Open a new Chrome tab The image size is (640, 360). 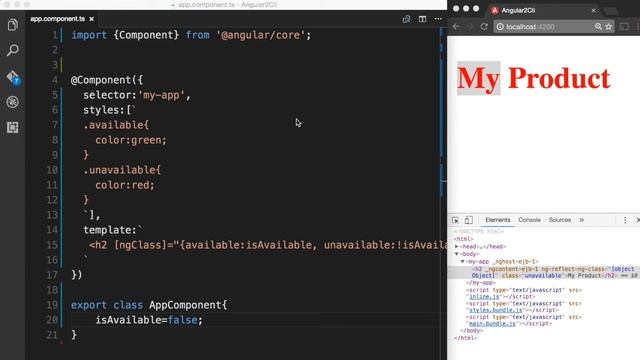tap(611, 11)
